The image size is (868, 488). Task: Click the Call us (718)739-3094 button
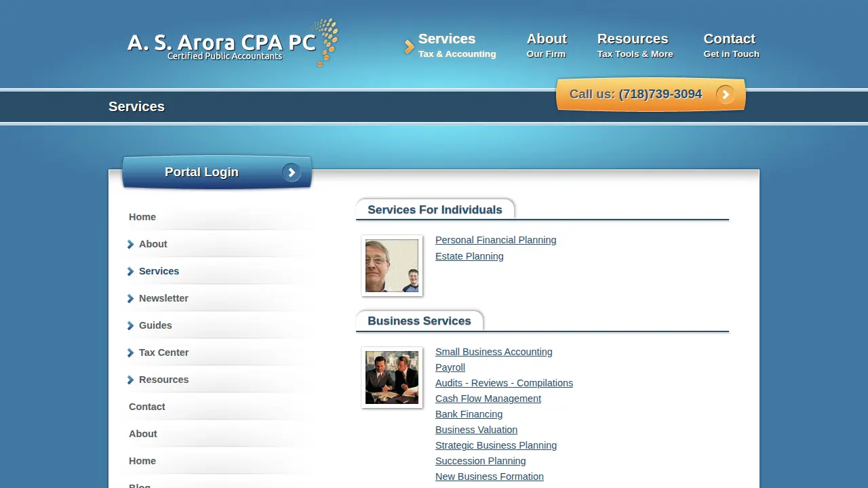click(x=651, y=95)
